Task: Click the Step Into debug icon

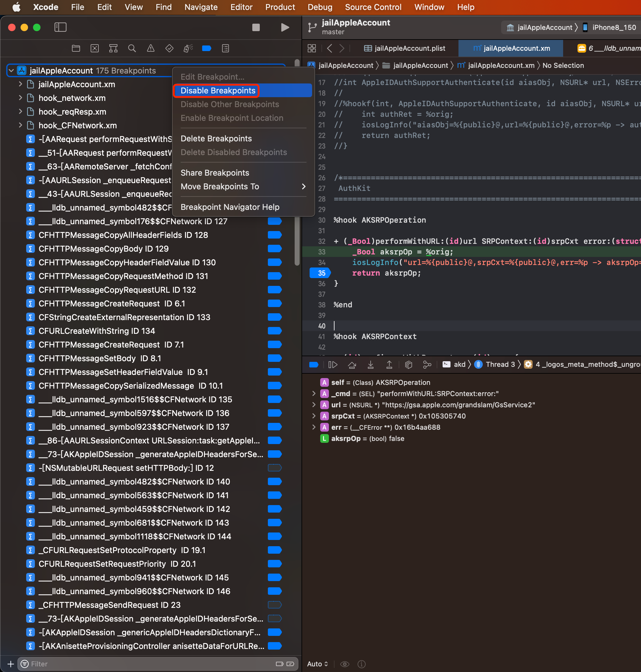Action: point(370,365)
